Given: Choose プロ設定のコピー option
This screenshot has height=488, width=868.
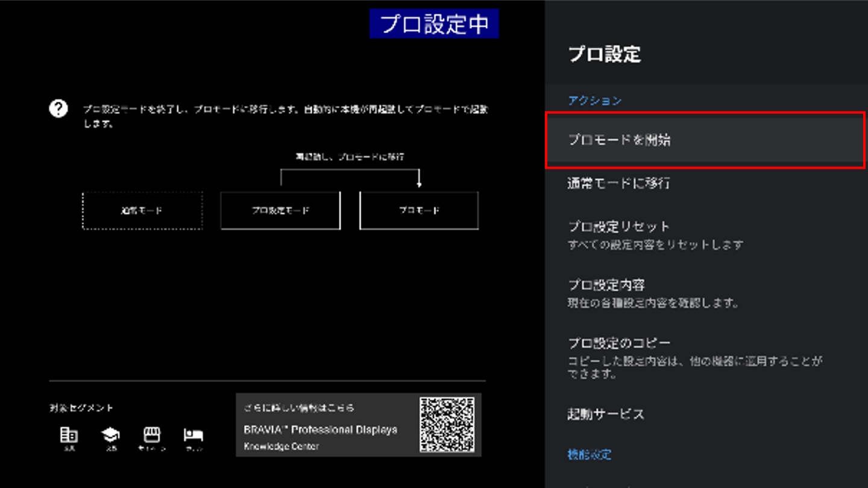Looking at the screenshot, I should click(619, 343).
